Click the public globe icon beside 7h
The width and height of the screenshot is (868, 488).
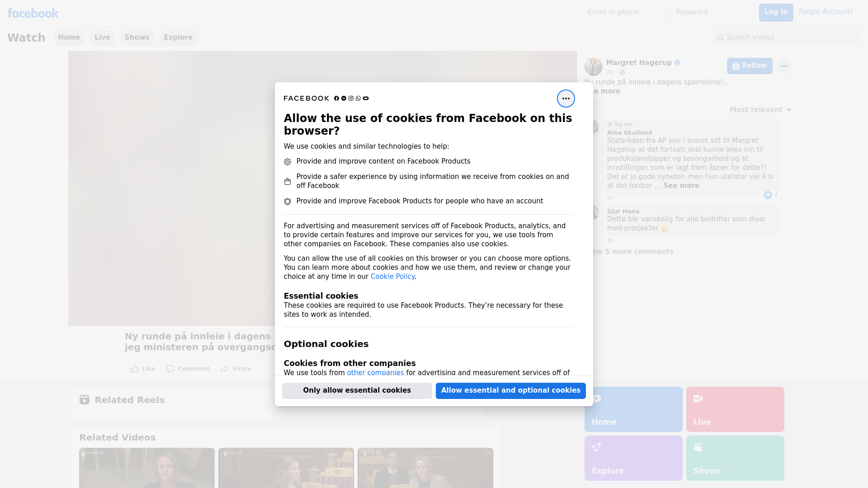pos(622,72)
